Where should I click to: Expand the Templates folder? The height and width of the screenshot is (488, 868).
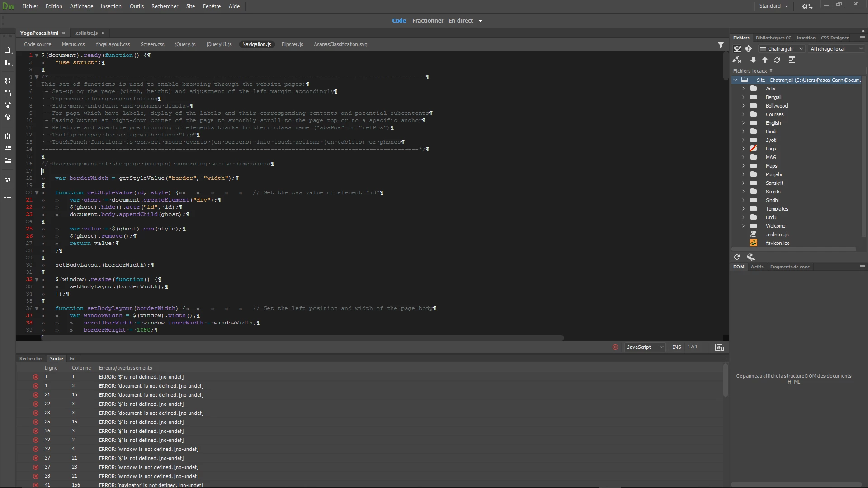pos(743,209)
